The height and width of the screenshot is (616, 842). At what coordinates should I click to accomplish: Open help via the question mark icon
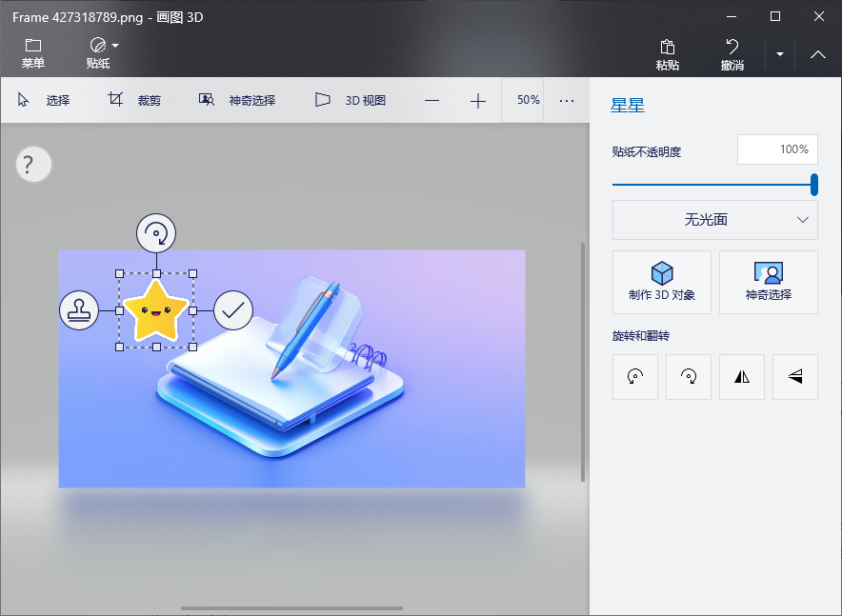pos(32,164)
